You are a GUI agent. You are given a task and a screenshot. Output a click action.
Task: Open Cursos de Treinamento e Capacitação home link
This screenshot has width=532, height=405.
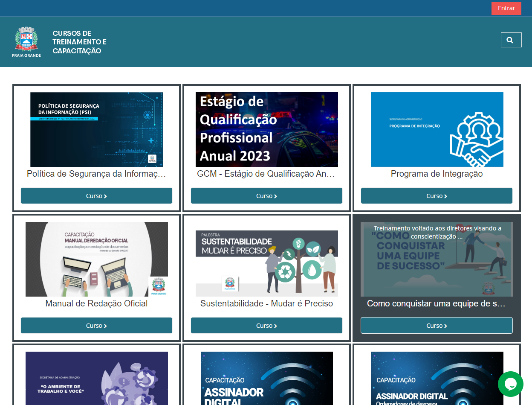[x=79, y=42]
